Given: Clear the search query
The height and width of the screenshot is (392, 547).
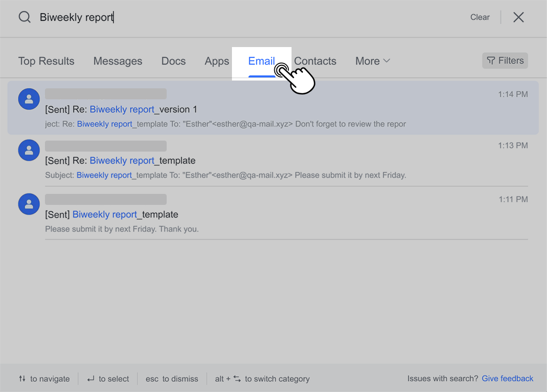Looking at the screenshot, I should (480, 17).
